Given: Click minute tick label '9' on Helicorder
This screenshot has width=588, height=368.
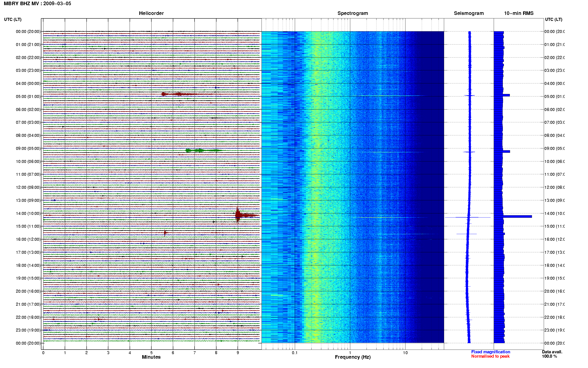Looking at the screenshot, I should point(238,353).
